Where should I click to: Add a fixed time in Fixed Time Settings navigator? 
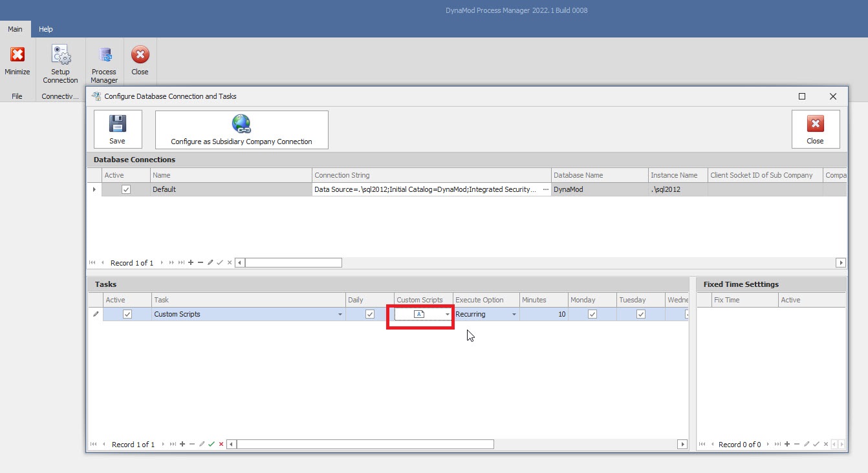point(787,445)
